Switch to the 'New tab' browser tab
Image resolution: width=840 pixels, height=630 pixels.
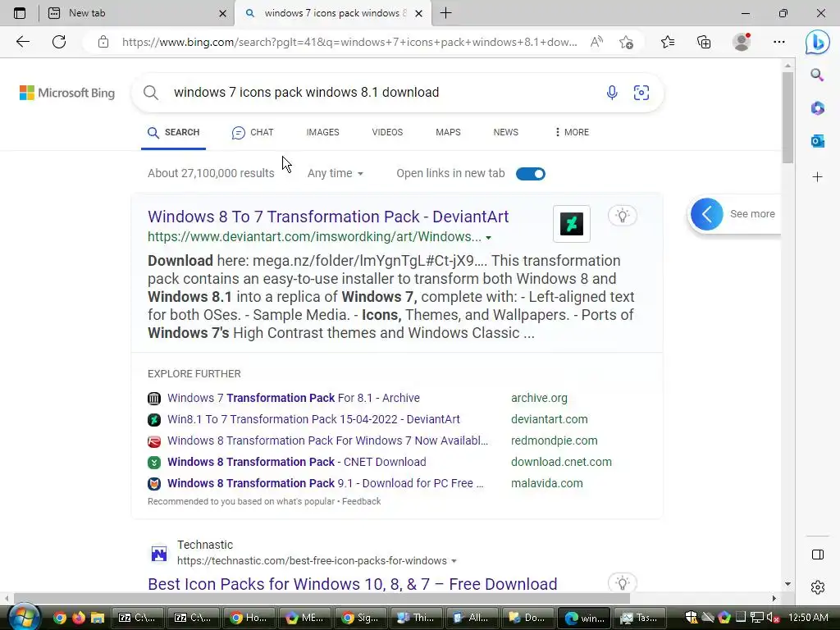137,13
